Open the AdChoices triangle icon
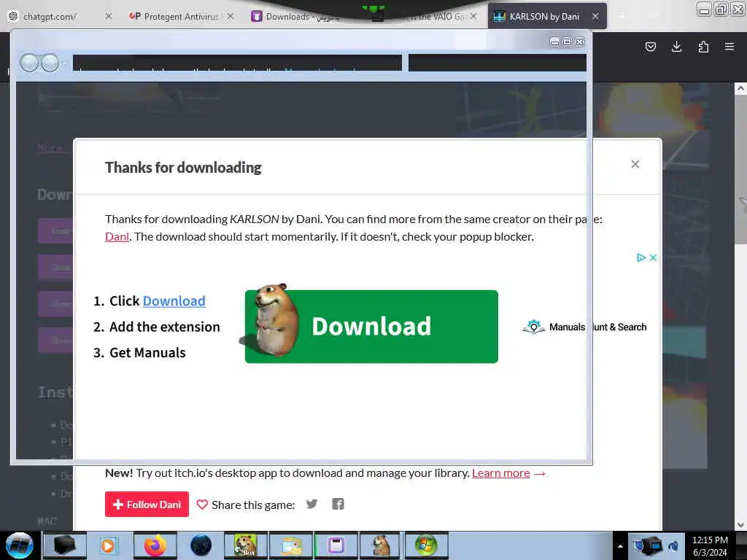This screenshot has width=747, height=560. [x=641, y=257]
